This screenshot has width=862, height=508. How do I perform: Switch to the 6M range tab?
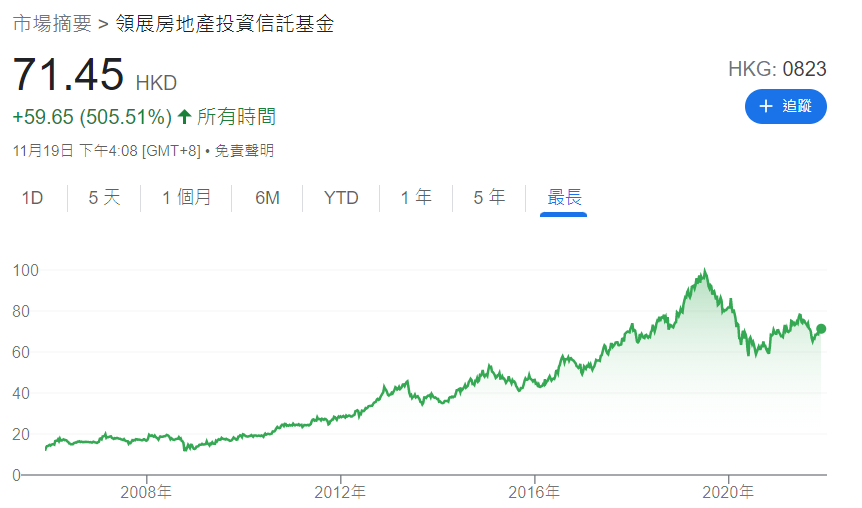267,197
